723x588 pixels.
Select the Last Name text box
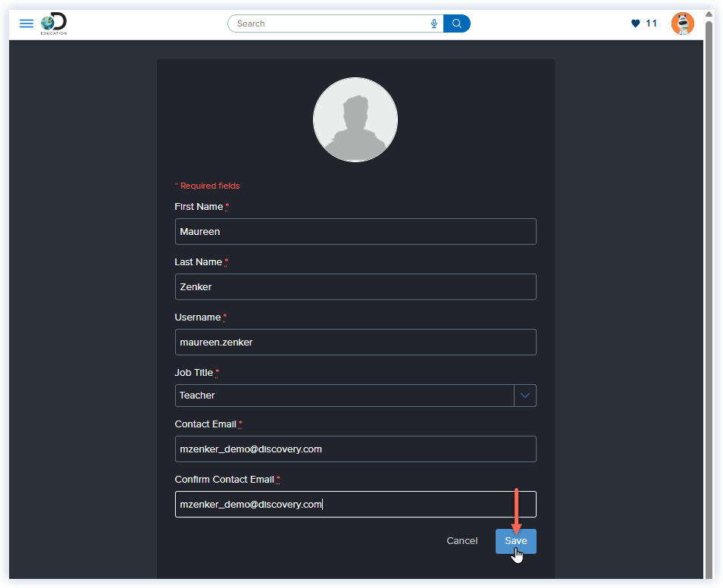(x=355, y=287)
